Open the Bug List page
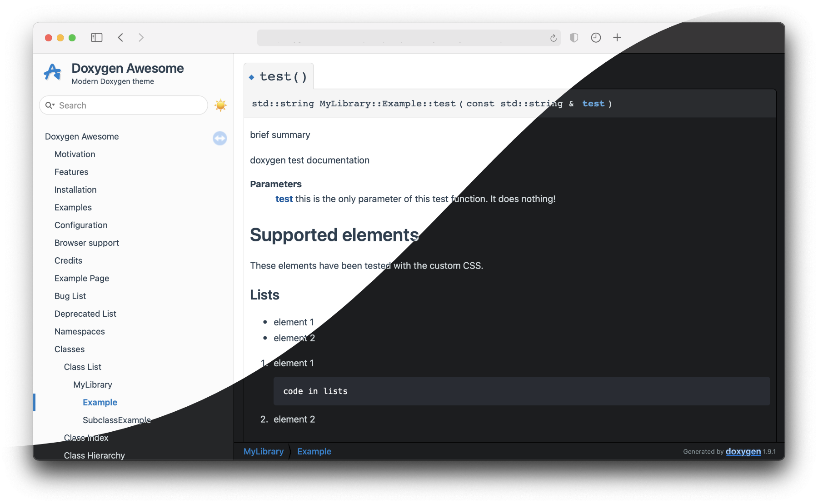Viewport: 818px width, 504px height. tap(70, 296)
